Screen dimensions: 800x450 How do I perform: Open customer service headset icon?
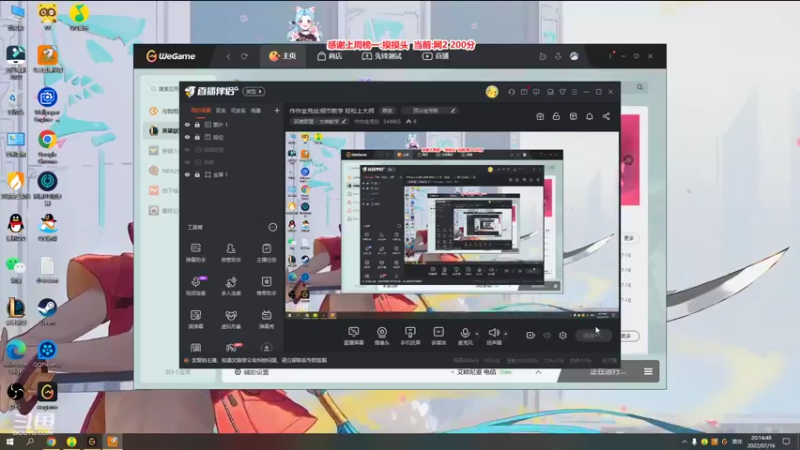point(511,92)
